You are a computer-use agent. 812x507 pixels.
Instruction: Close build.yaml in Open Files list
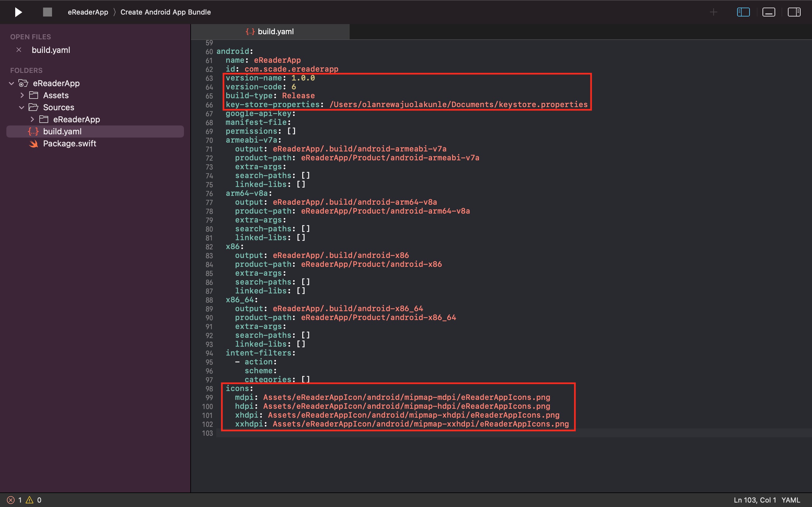click(19, 50)
